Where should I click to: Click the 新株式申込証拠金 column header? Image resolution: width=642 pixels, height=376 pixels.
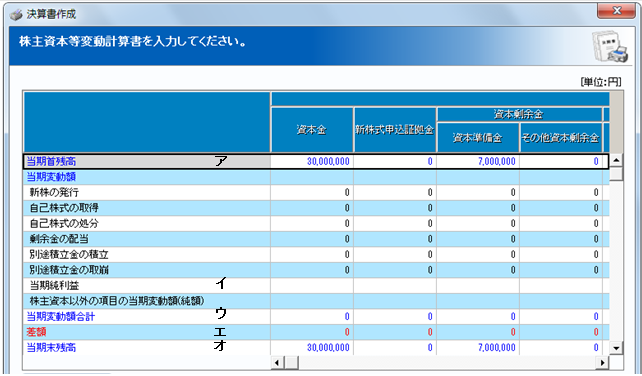click(x=395, y=130)
